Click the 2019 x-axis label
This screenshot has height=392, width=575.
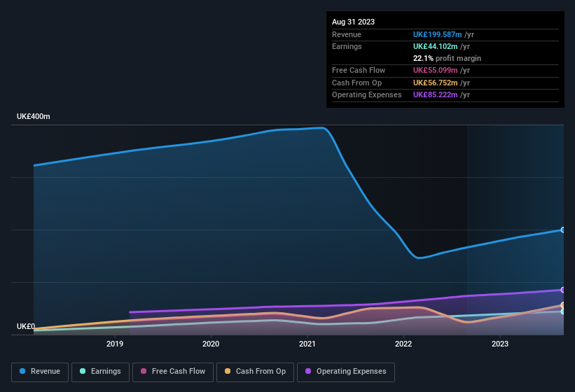coord(115,344)
